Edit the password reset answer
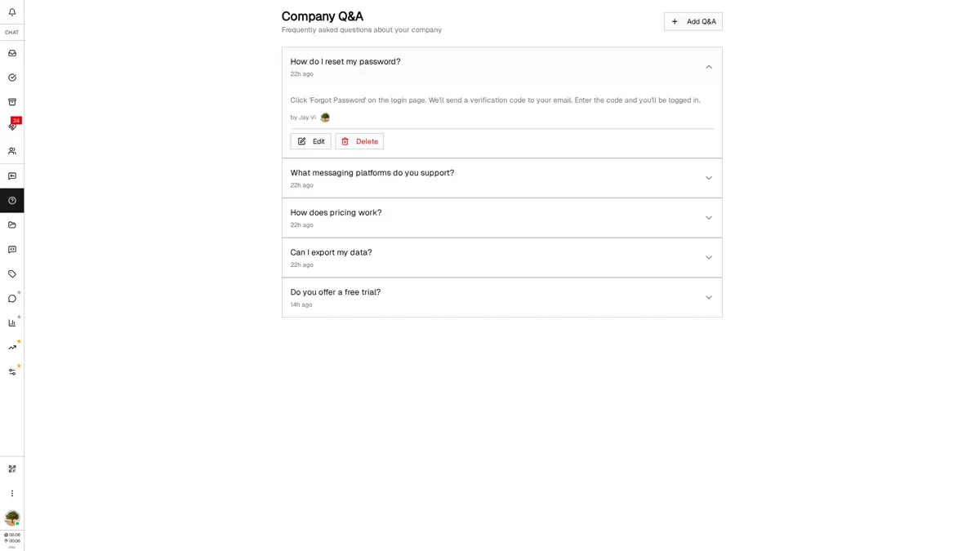The height and width of the screenshot is (551, 980). click(310, 141)
